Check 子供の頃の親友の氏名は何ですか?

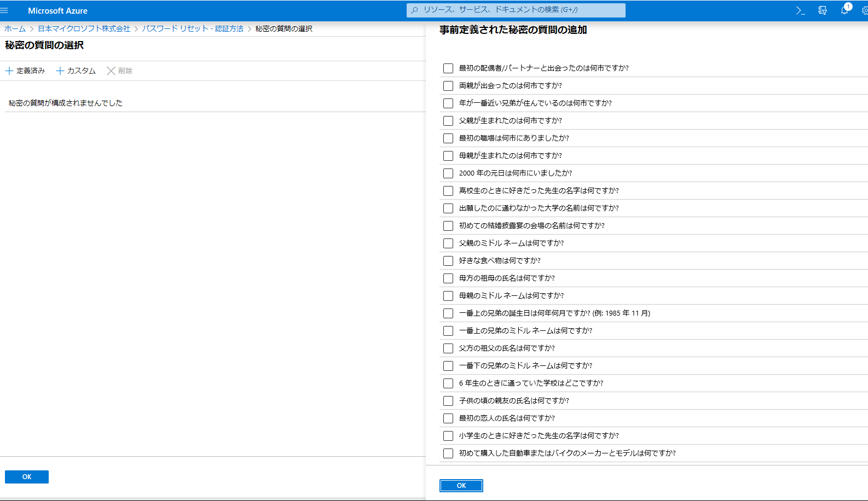(x=448, y=401)
